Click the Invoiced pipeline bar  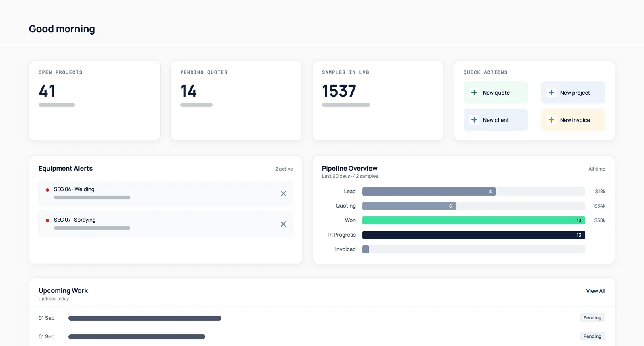365,249
